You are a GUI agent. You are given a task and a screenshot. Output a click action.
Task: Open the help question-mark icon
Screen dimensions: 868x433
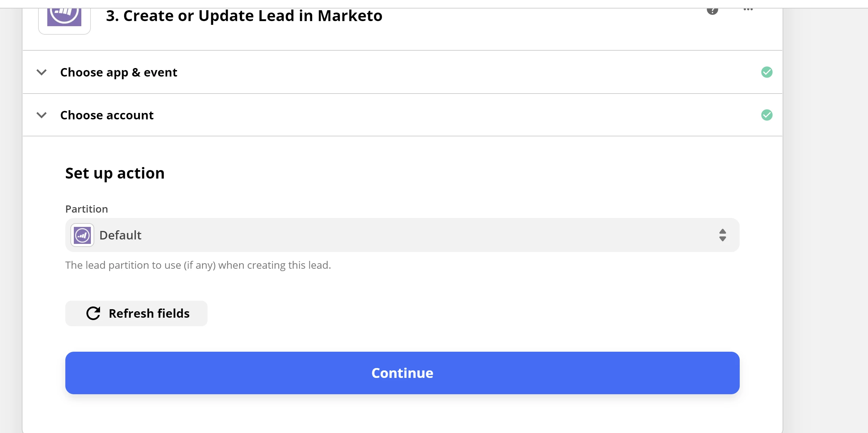pos(712,10)
